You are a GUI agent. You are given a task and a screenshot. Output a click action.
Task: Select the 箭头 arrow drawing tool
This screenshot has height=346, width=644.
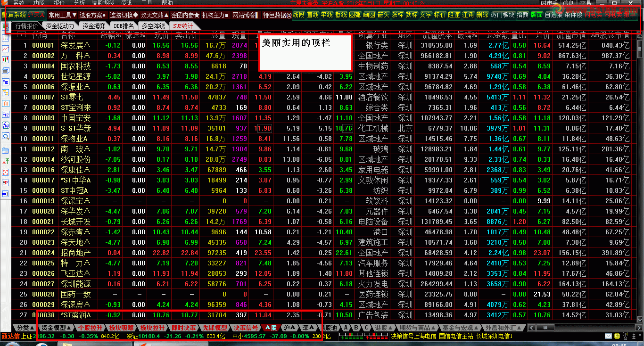tap(383, 15)
